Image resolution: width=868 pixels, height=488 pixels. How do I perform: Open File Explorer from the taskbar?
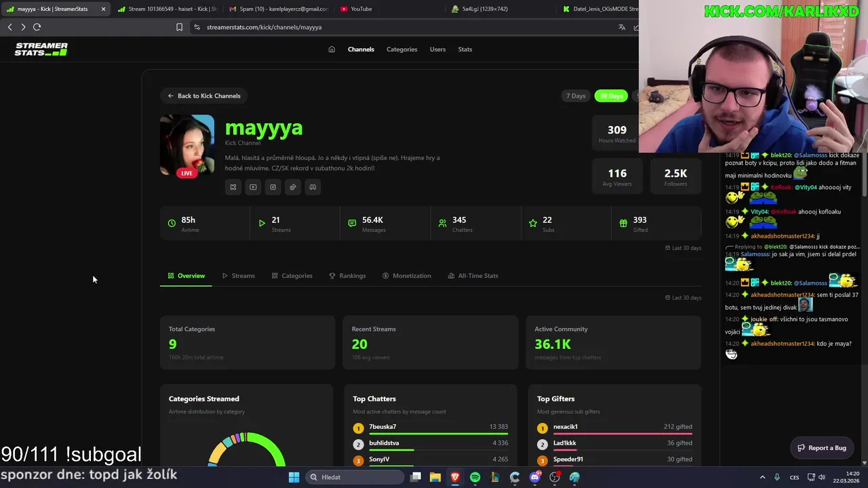pyautogui.click(x=435, y=477)
